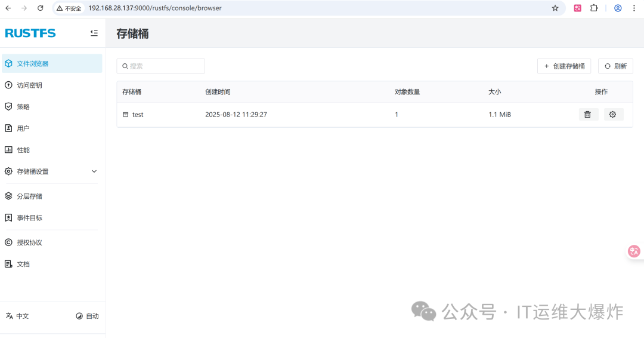Collapse the sidebar with the menu fold icon

94,33
